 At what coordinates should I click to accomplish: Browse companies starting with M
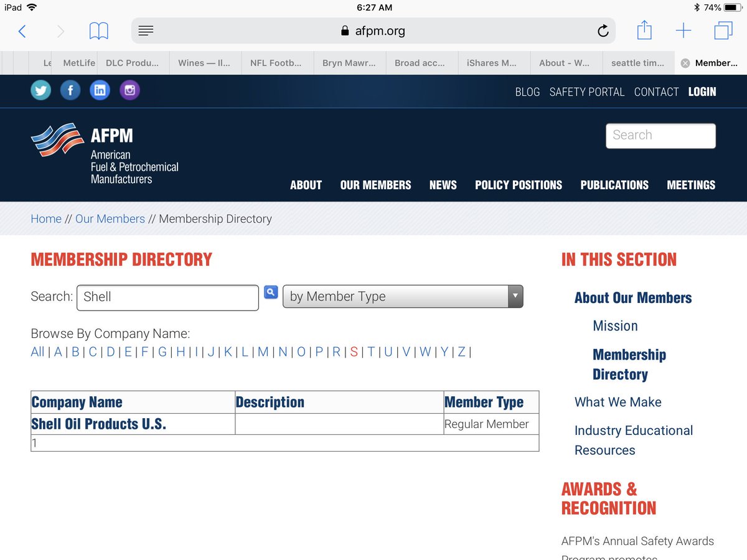pos(263,352)
